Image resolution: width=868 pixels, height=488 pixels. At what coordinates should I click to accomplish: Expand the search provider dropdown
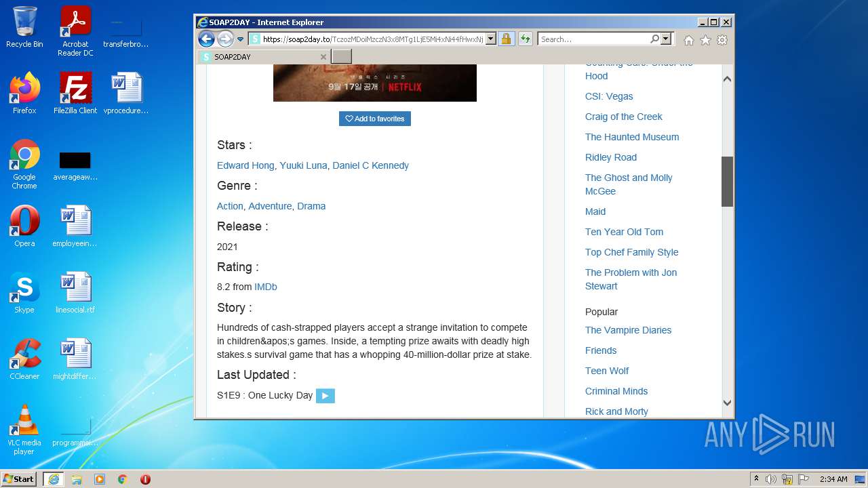[666, 39]
